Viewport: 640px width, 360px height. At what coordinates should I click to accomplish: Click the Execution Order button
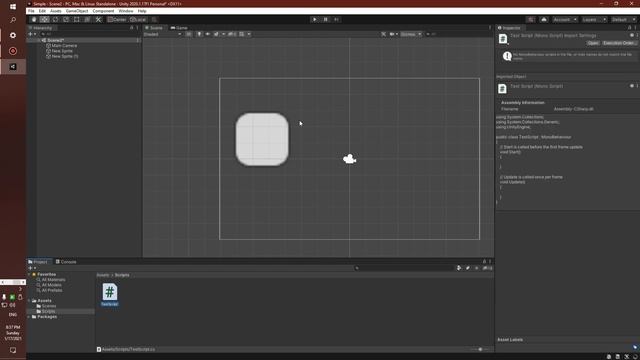click(620, 43)
